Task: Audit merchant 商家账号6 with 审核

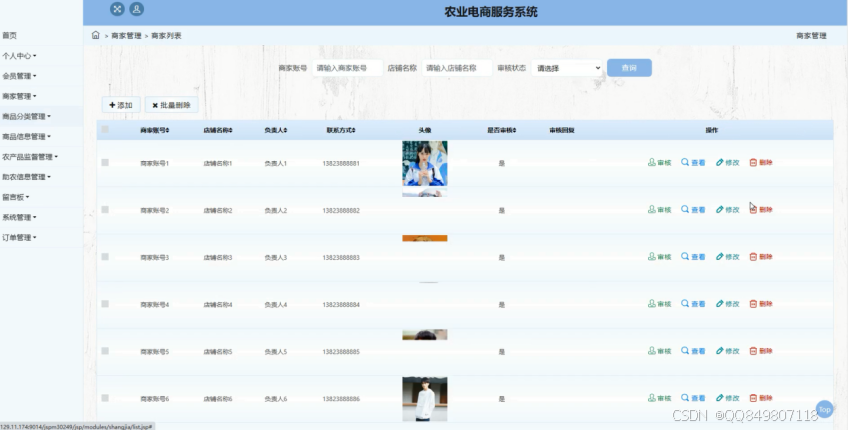Action: tap(660, 398)
